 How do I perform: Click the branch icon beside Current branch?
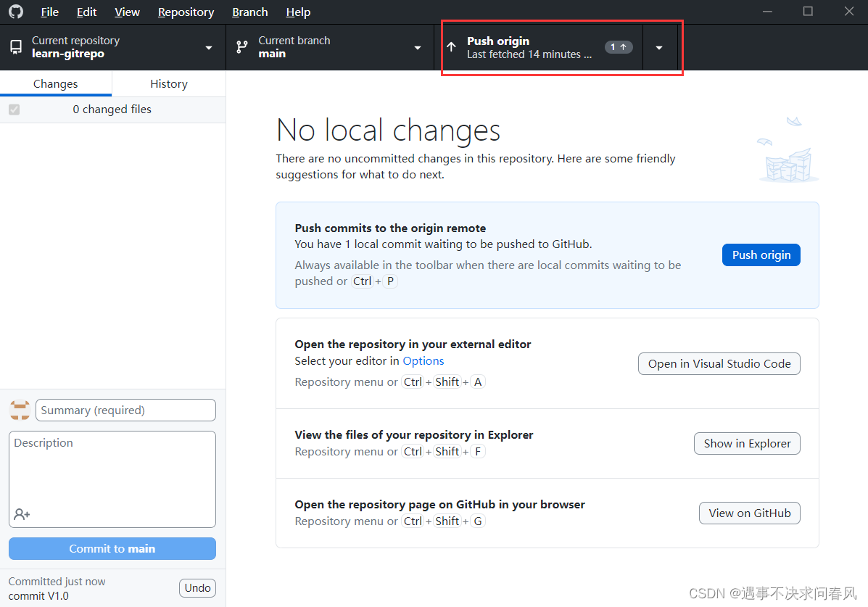[242, 47]
